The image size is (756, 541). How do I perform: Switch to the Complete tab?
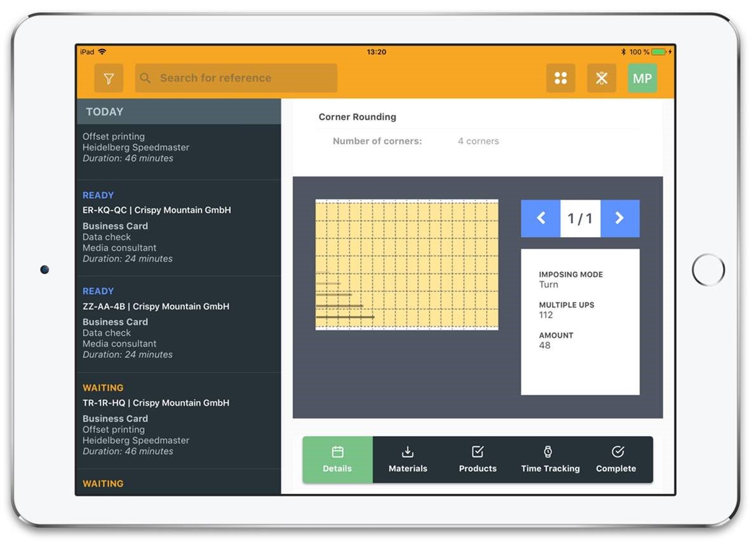[x=616, y=460]
